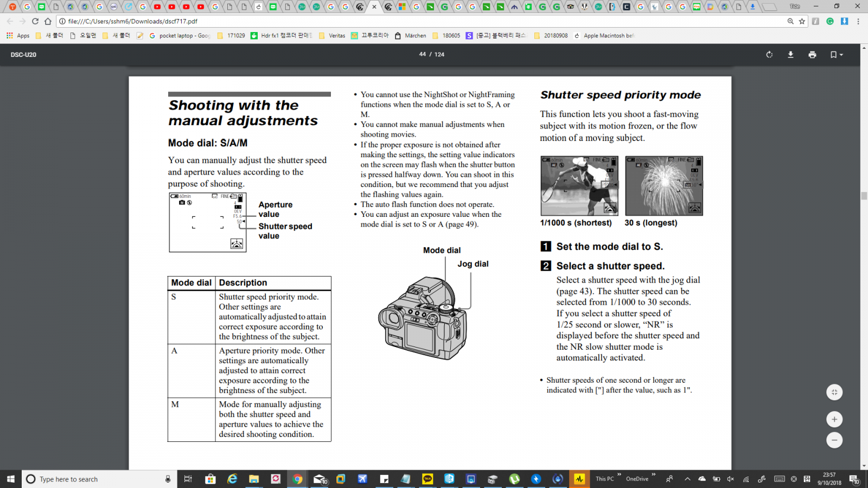Viewport: 868px width, 488px height.
Task: Rotate the PDF page clockwise
Action: [769, 55]
